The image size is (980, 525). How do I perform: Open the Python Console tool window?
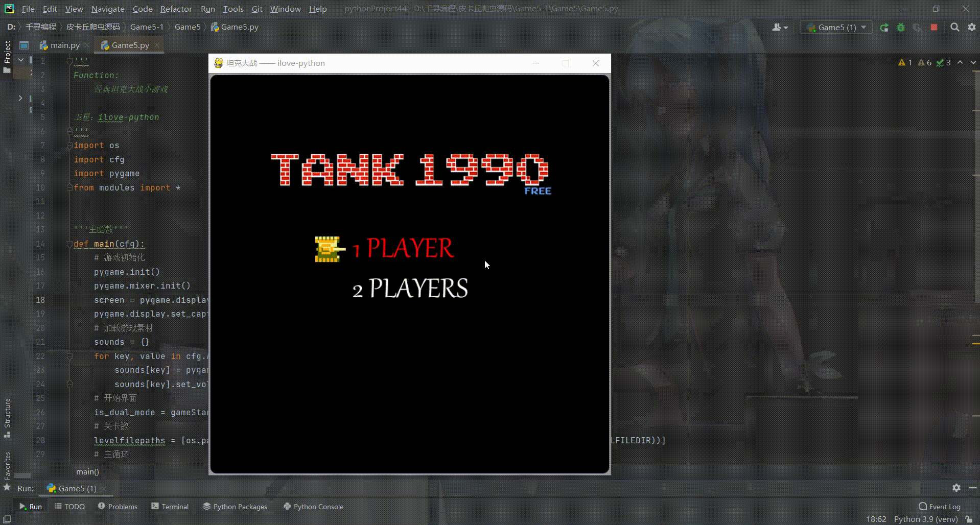pos(313,507)
